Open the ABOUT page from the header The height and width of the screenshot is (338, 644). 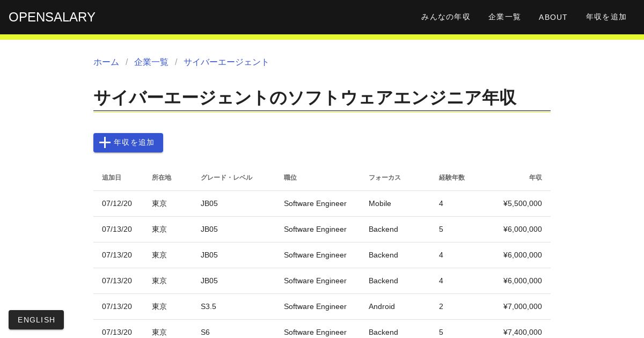[553, 17]
